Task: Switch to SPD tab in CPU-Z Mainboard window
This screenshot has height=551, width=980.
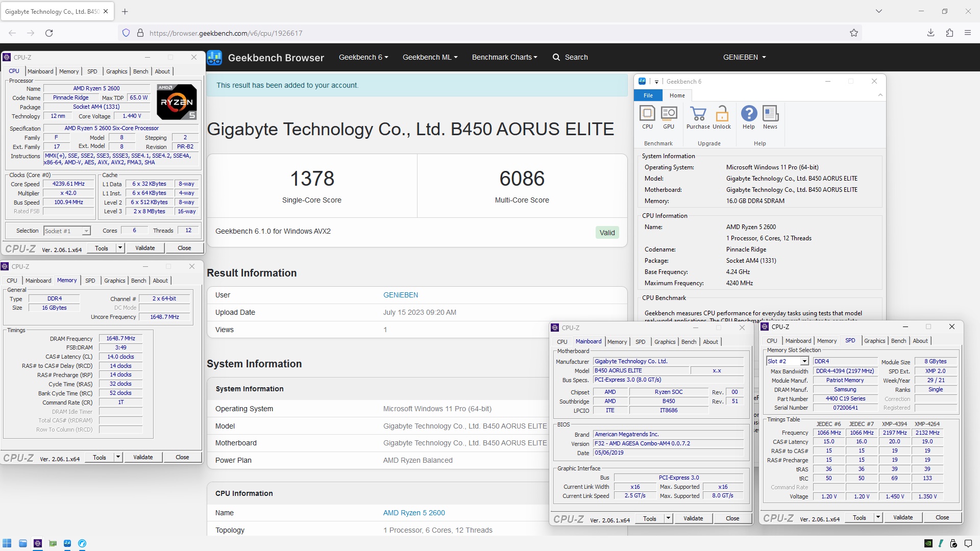Action: 640,342
